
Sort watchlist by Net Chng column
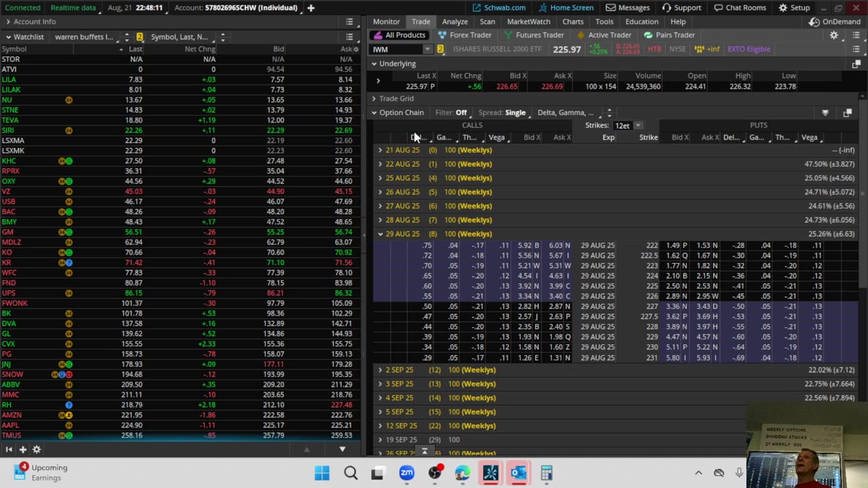pyautogui.click(x=200, y=49)
